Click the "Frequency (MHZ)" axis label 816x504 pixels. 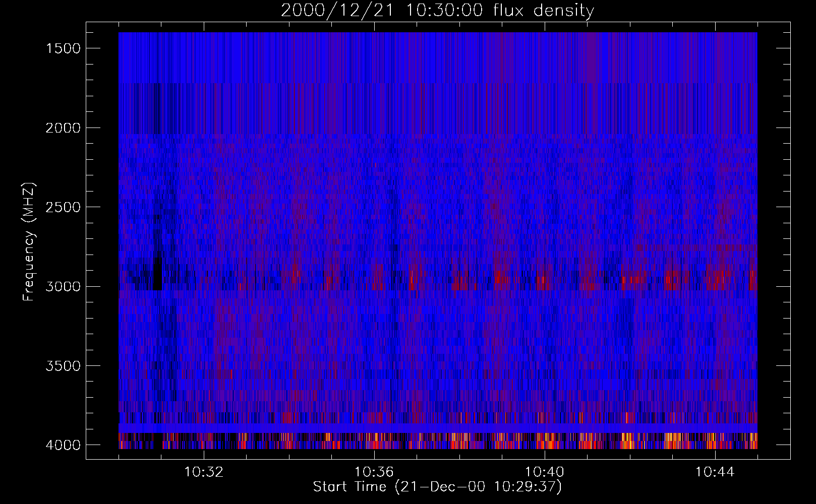[29, 242]
